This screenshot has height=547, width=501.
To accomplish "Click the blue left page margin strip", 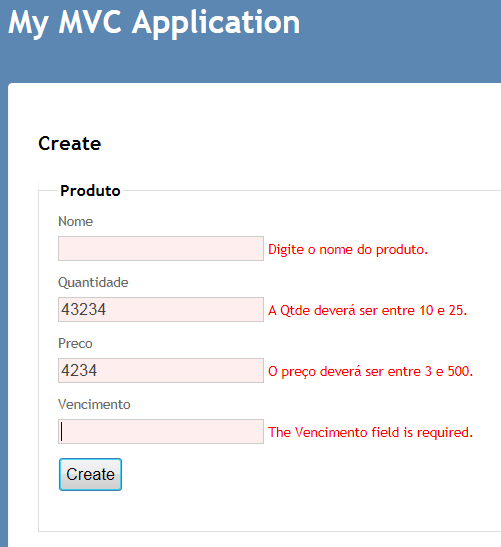I will pyautogui.click(x=3, y=314).
